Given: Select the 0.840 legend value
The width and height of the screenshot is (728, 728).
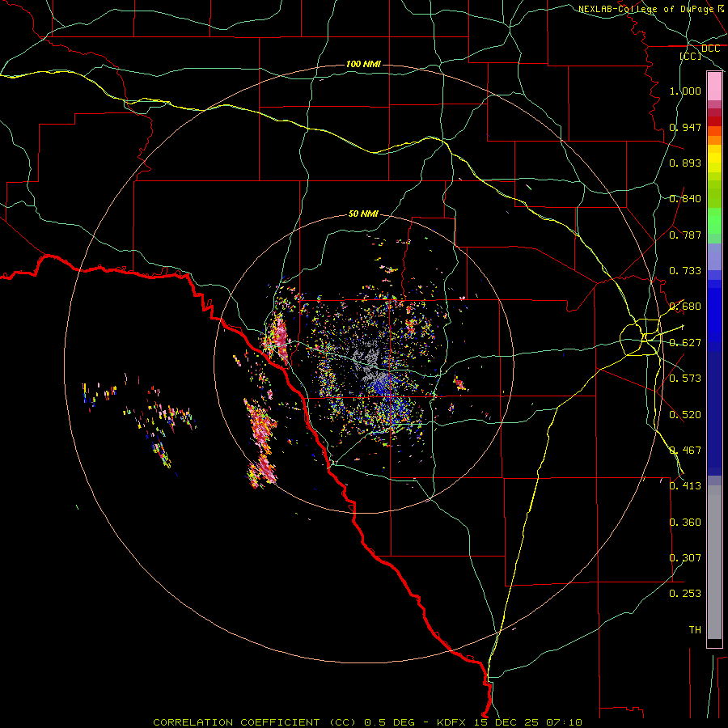Looking at the screenshot, I should [x=685, y=199].
